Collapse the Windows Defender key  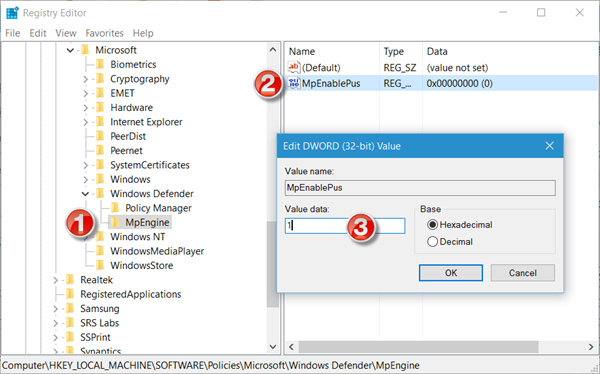tap(85, 194)
